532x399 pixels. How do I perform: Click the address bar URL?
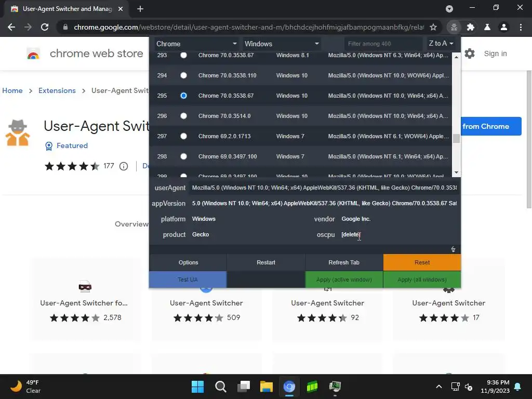click(x=249, y=27)
